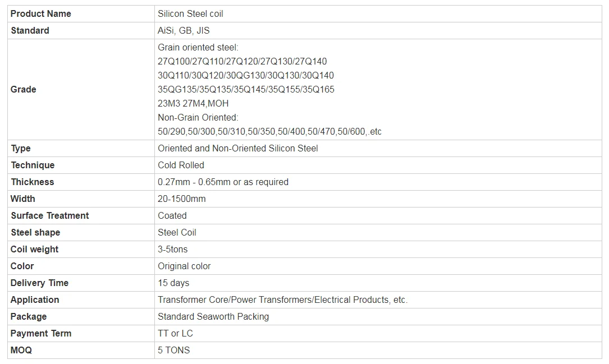Image resolution: width=609 pixels, height=364 pixels.
Task: Click the 23M3 27M4,MOH grade line
Action: (x=193, y=103)
